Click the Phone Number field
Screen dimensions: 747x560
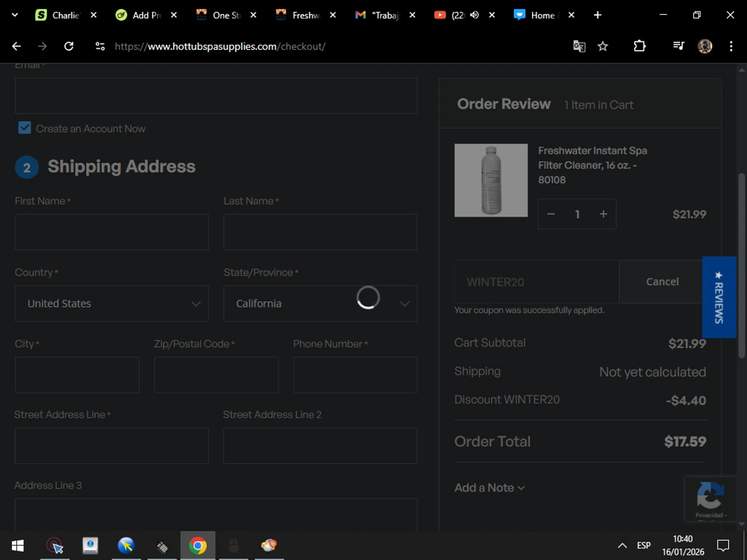point(355,375)
